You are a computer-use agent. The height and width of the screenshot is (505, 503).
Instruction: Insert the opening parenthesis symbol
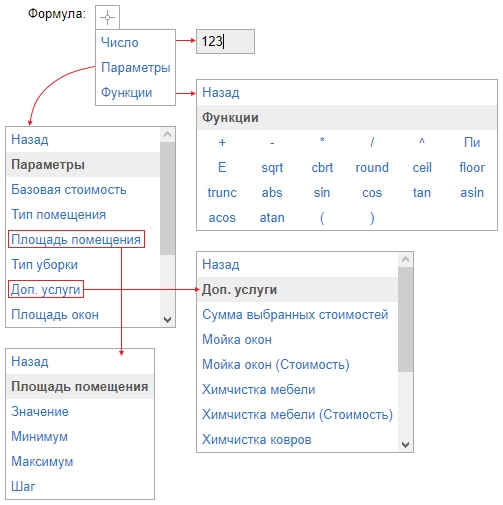point(322,218)
